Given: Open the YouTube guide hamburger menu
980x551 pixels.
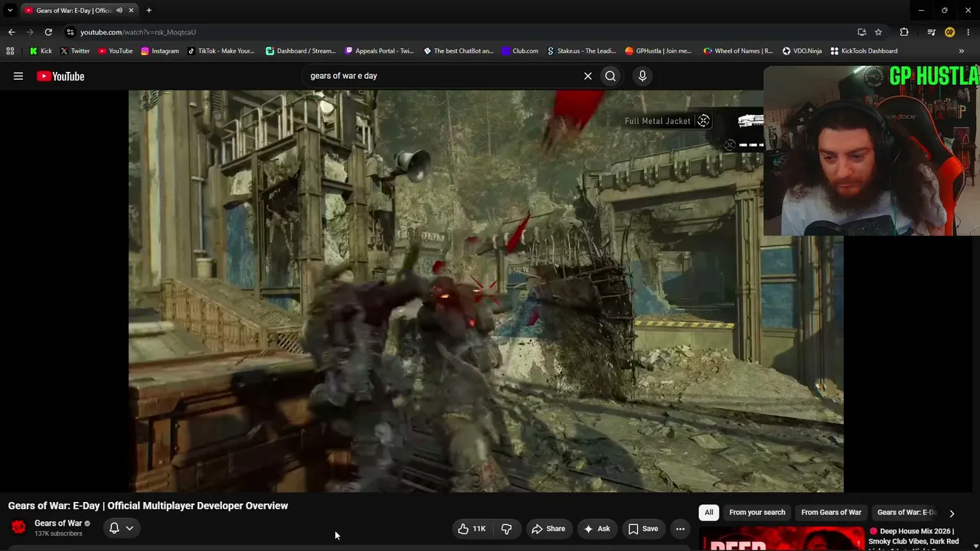Looking at the screenshot, I should tap(18, 76).
